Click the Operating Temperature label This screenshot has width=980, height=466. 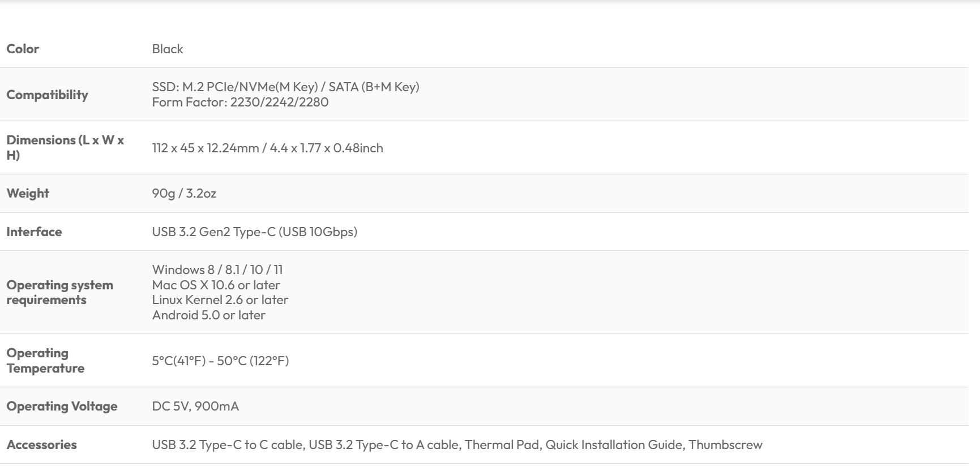[45, 361]
